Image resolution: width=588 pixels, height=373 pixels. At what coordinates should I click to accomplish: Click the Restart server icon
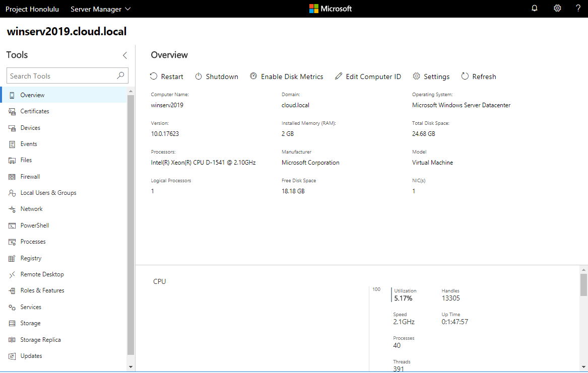tap(154, 77)
